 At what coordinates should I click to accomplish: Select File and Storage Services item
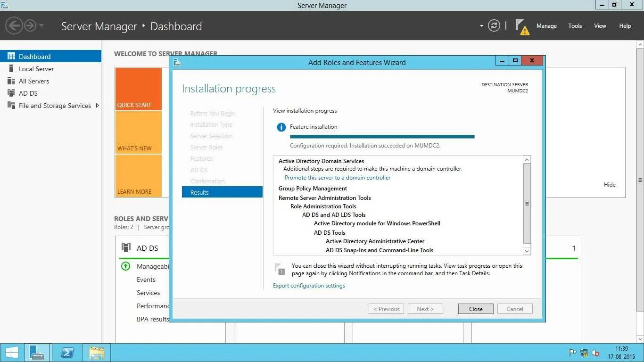pos(50,106)
